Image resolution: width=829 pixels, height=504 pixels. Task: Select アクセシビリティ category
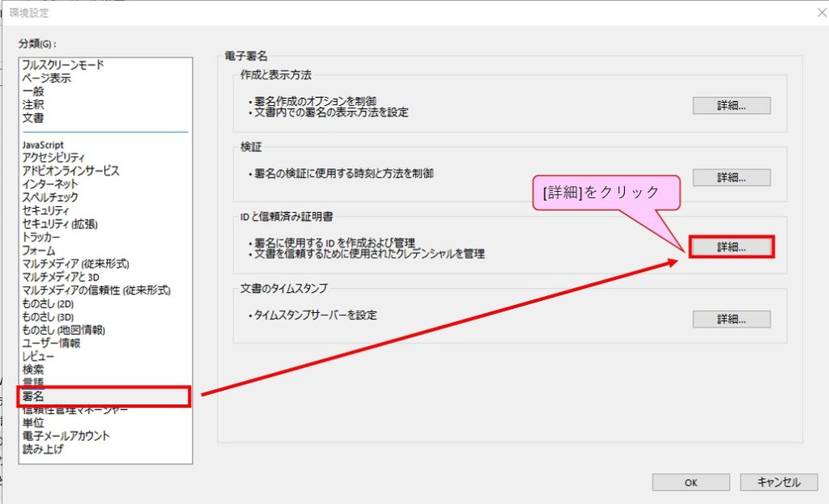pos(54,157)
